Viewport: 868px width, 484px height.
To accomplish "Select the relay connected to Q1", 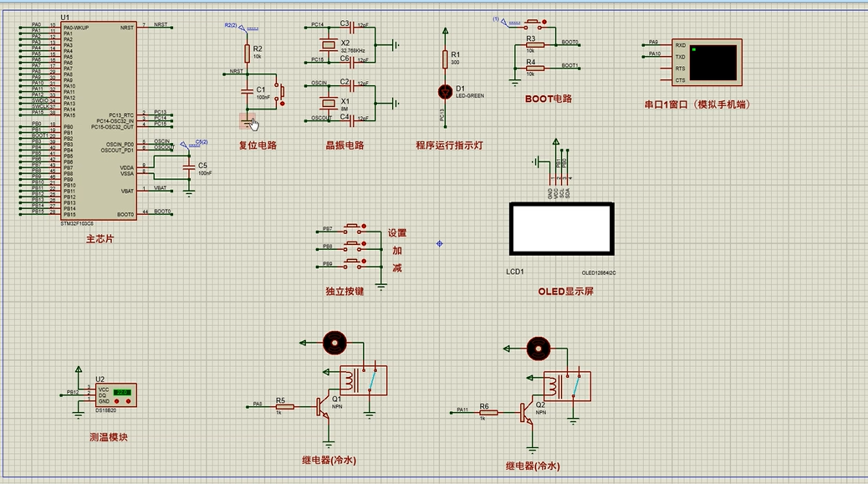I will click(x=363, y=380).
